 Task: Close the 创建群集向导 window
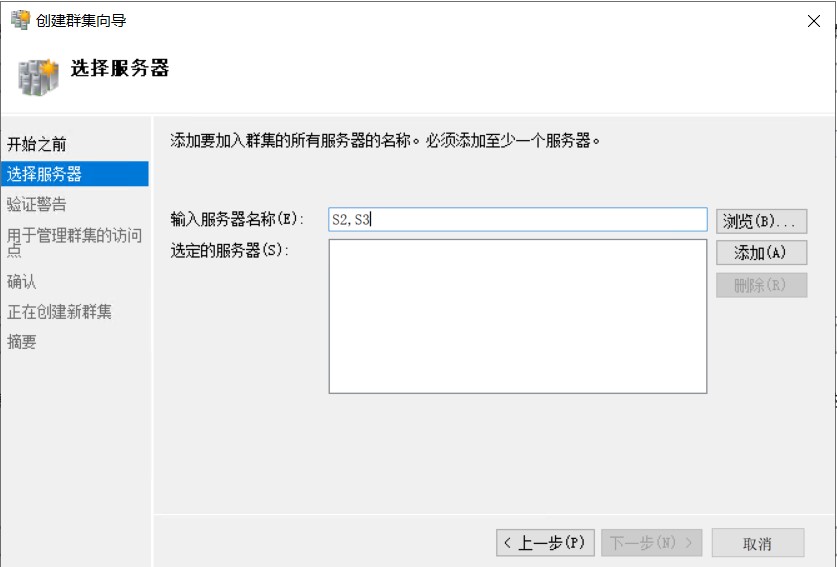814,21
